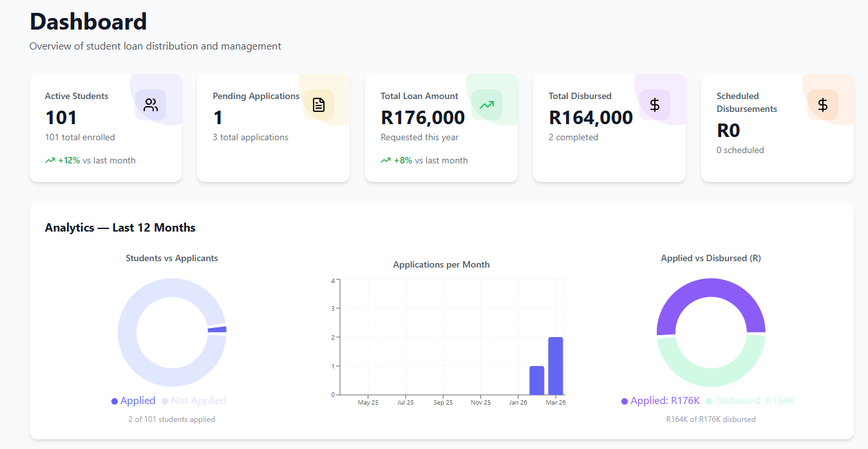Click the tallest bar in Applications per Month

(x=556, y=365)
